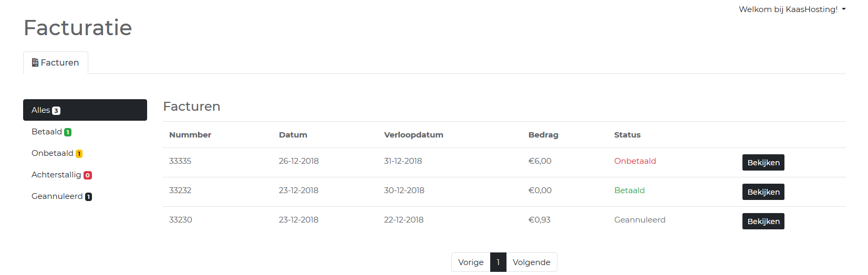Viewport: 868px width, 275px height.
Task: Click the yellow Onbetaald count badge
Action: (x=79, y=154)
